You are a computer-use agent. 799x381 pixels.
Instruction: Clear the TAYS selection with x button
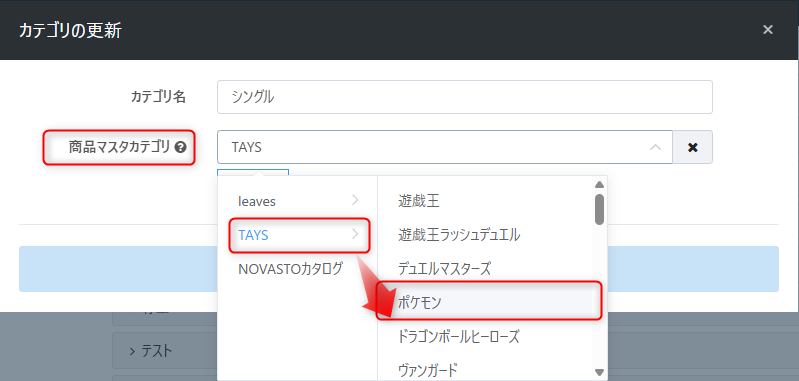click(x=693, y=147)
